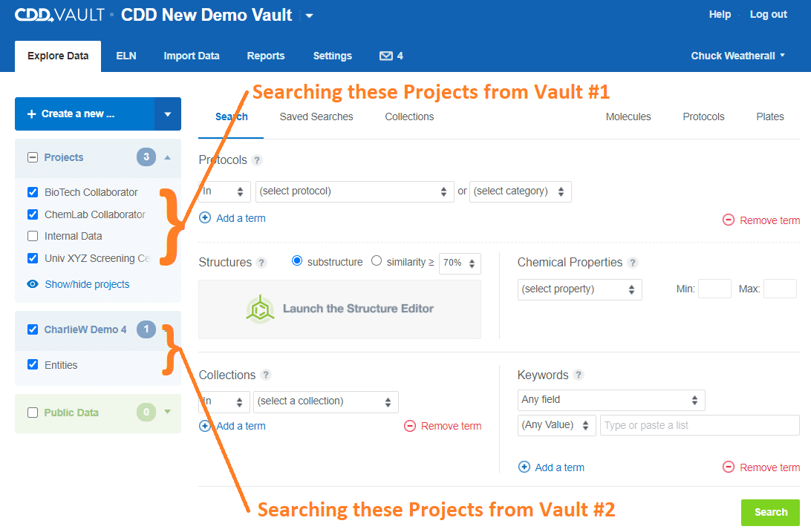Click the Show/hide projects link
The image size is (811, 532).
click(87, 284)
